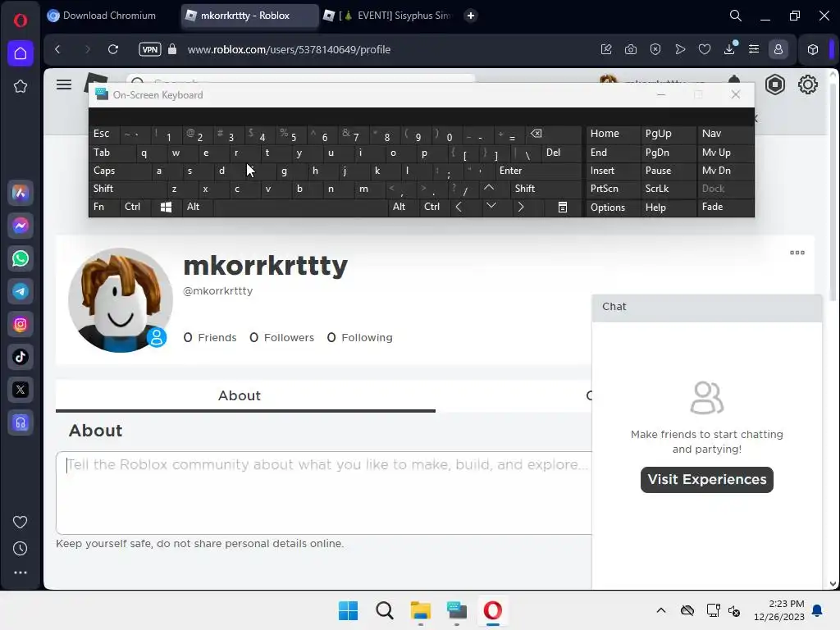The width and height of the screenshot is (840, 630).
Task: Open the music player sidebar icon
Action: 21,422
